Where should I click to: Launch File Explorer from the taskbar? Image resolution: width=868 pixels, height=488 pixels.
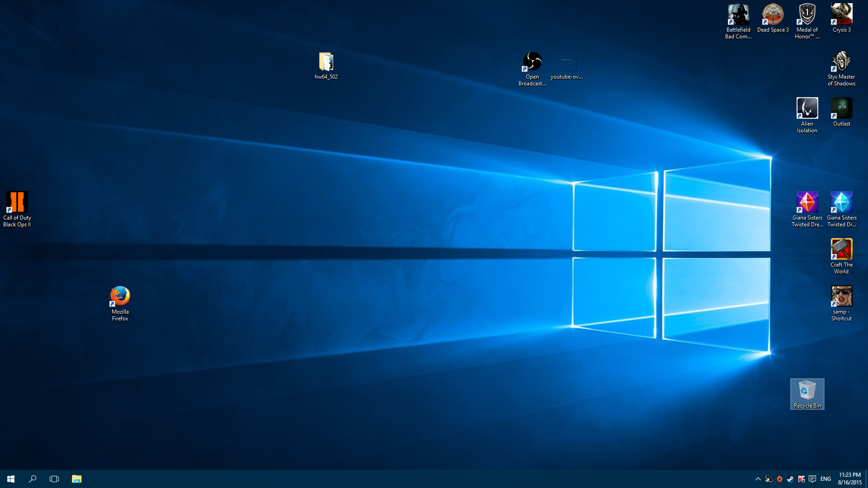(x=76, y=479)
